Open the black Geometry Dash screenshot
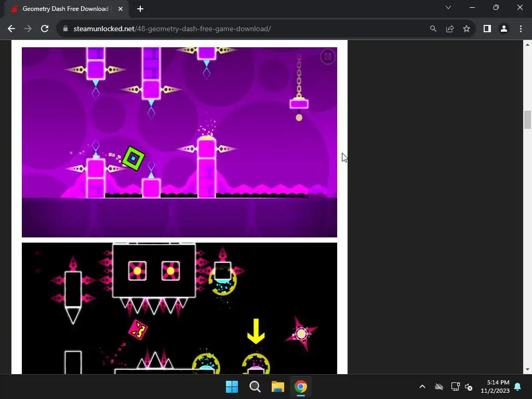The width and height of the screenshot is (532, 399). coord(179,308)
